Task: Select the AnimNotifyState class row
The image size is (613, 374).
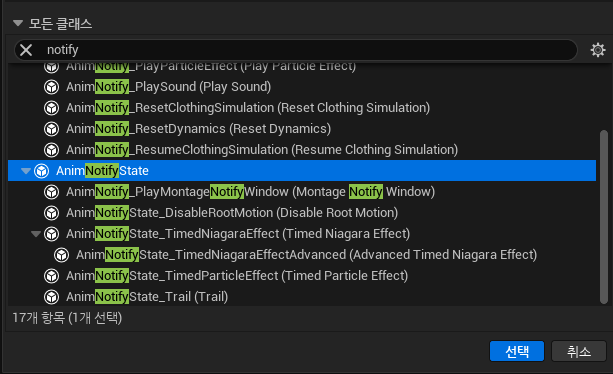Action: coord(302,171)
